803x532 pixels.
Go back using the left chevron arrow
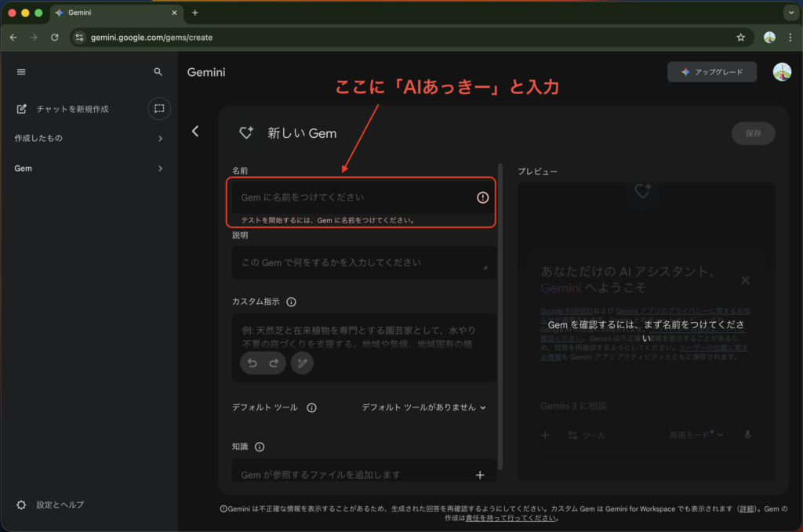pos(195,132)
